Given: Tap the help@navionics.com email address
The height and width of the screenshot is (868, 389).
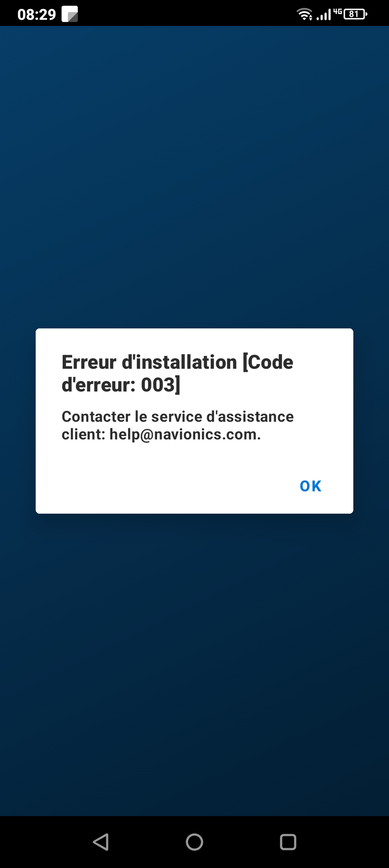Looking at the screenshot, I should [x=185, y=434].
